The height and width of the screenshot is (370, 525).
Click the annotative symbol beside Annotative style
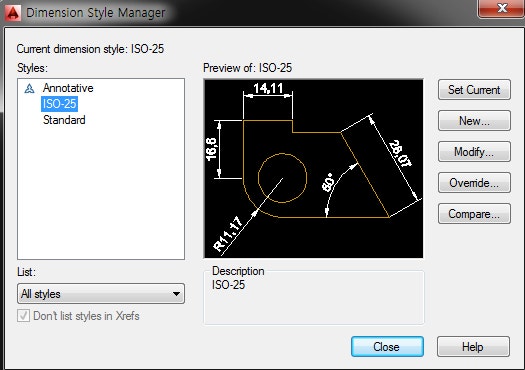29,88
